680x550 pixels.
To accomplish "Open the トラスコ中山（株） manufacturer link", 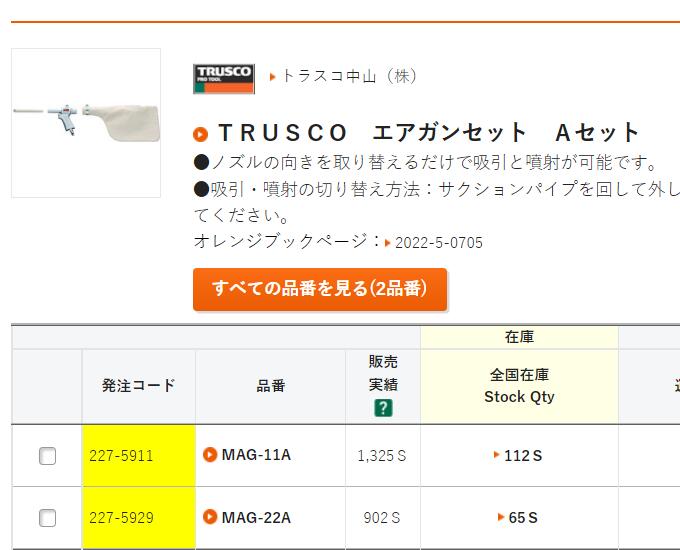I will pos(350,76).
